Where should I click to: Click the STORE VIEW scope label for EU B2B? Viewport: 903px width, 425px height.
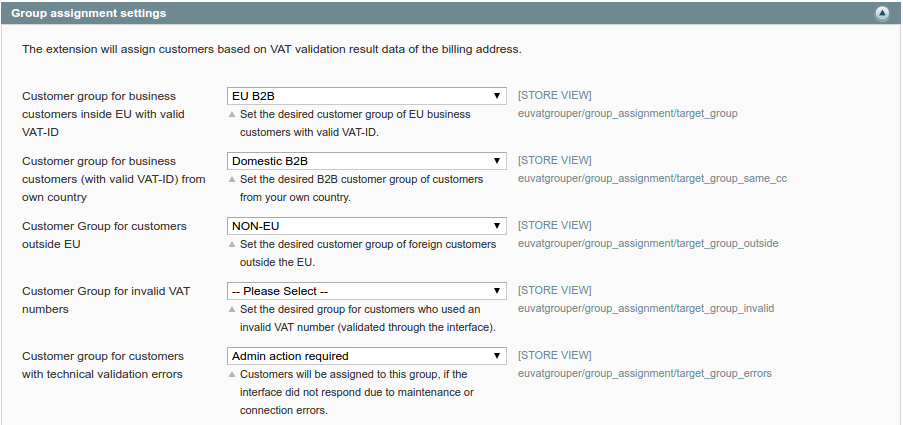pos(555,96)
